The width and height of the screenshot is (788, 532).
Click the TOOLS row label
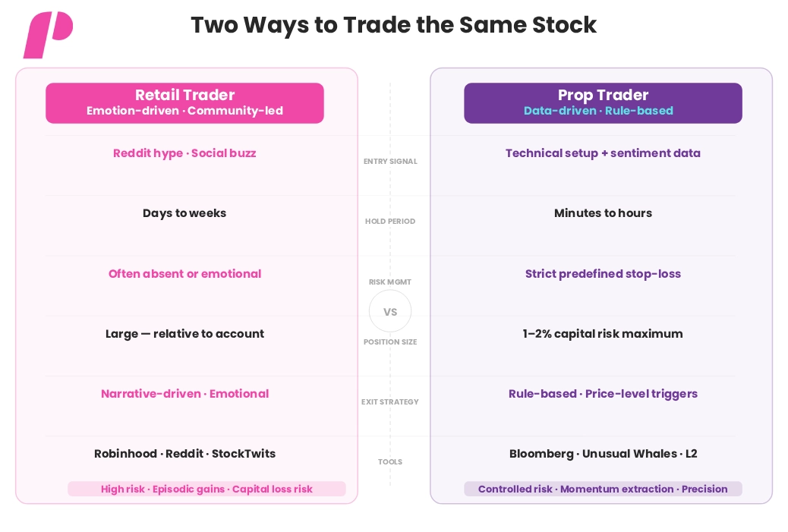[x=390, y=461]
